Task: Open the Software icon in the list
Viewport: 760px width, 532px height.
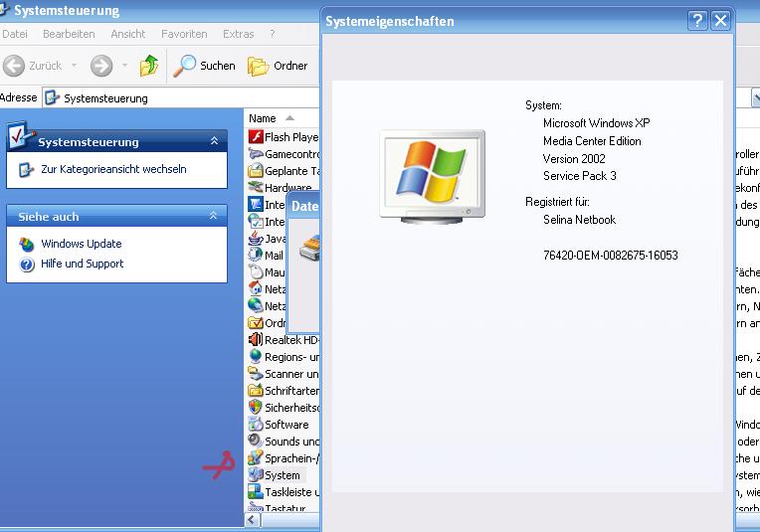Action: click(x=256, y=425)
